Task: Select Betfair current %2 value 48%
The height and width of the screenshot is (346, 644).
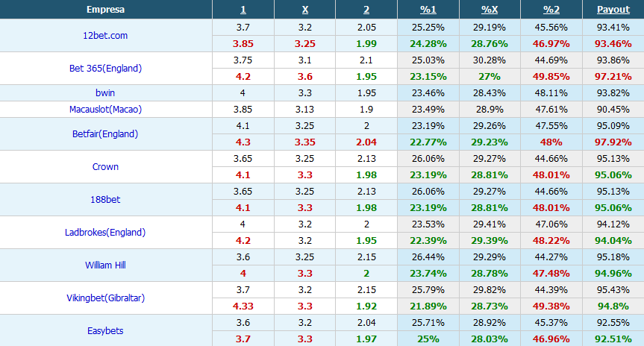Action: pos(551,142)
